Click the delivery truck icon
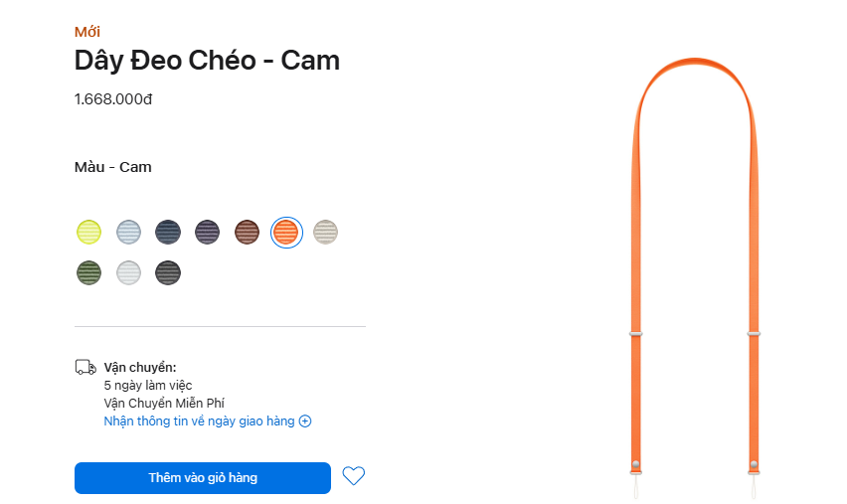The image size is (847, 504). pos(85,368)
